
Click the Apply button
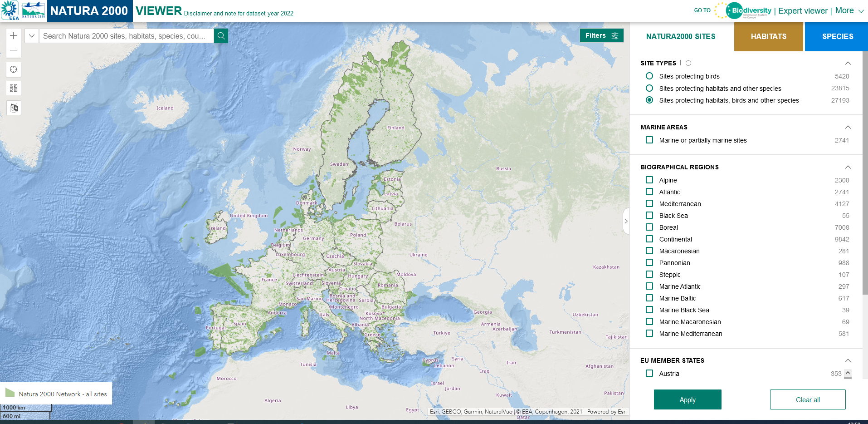point(688,399)
